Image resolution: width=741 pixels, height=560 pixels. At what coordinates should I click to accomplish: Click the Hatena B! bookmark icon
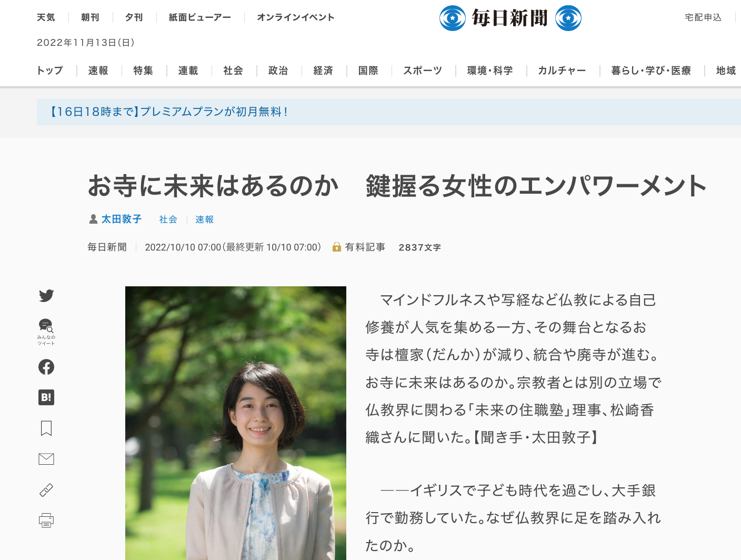46,397
